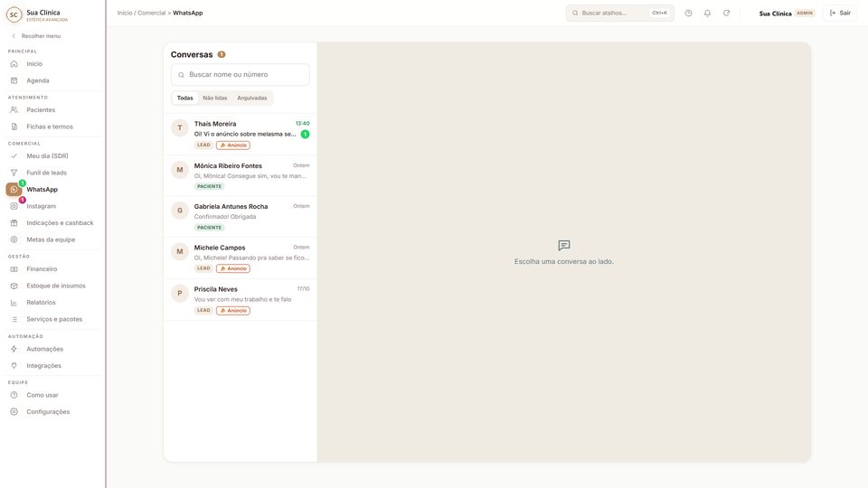Click the Indicações e cashback gift icon
This screenshot has width=868, height=488.
[14, 222]
